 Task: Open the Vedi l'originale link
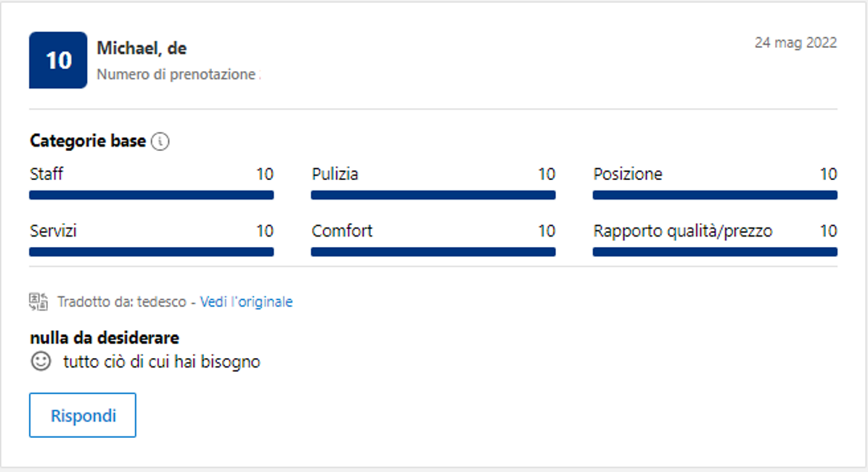pos(246,302)
